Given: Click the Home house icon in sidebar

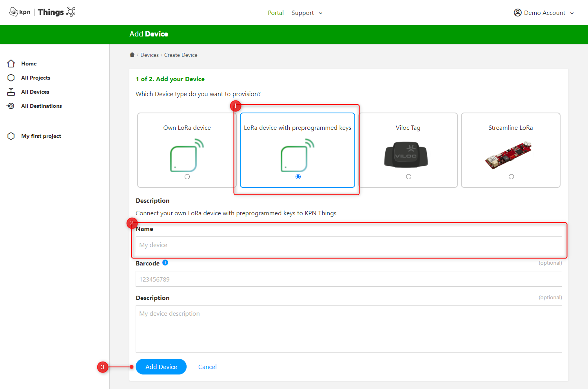Looking at the screenshot, I should point(11,64).
